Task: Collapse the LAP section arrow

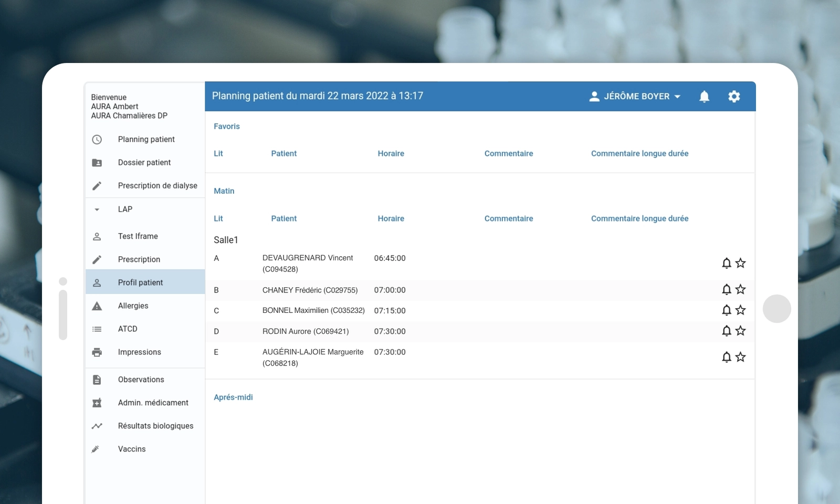Action: pos(97,209)
